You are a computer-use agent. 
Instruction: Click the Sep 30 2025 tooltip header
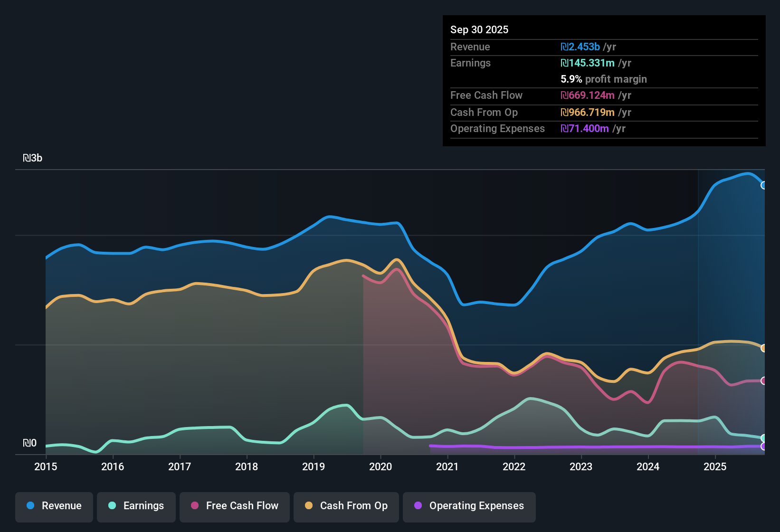tap(479, 29)
